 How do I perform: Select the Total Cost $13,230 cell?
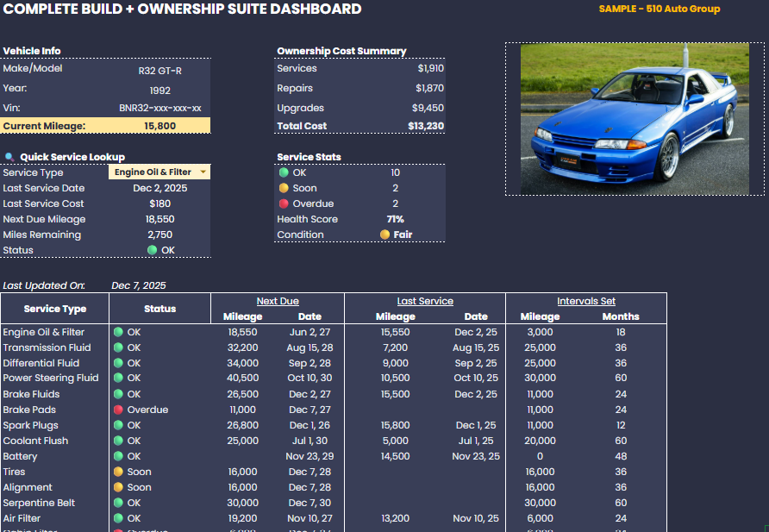coord(427,126)
